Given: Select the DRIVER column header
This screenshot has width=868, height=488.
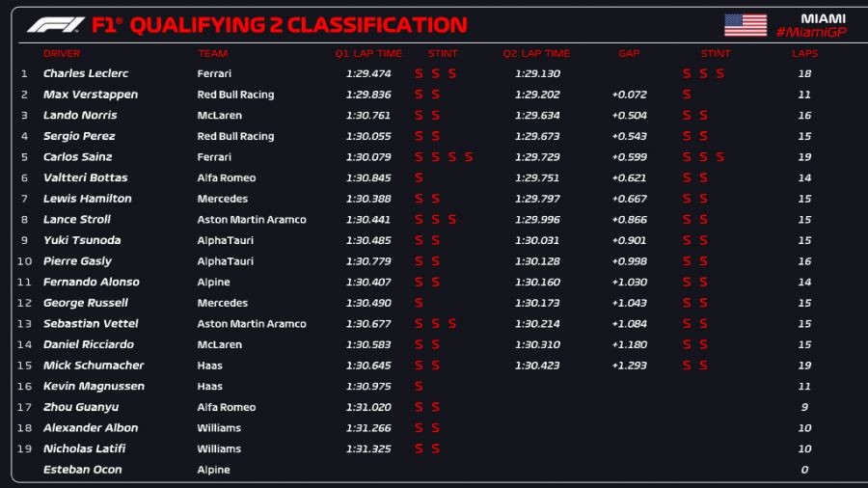Looking at the screenshot, I should pyautogui.click(x=62, y=54).
